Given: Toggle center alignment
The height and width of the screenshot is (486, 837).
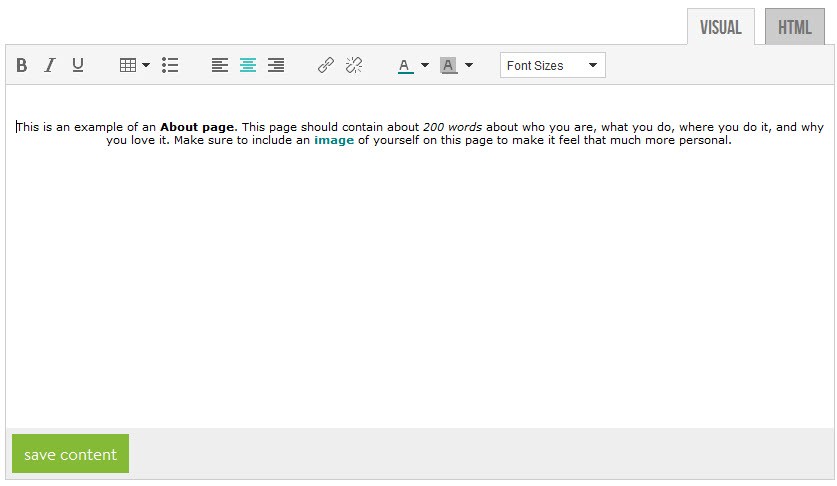Looking at the screenshot, I should (x=248, y=65).
